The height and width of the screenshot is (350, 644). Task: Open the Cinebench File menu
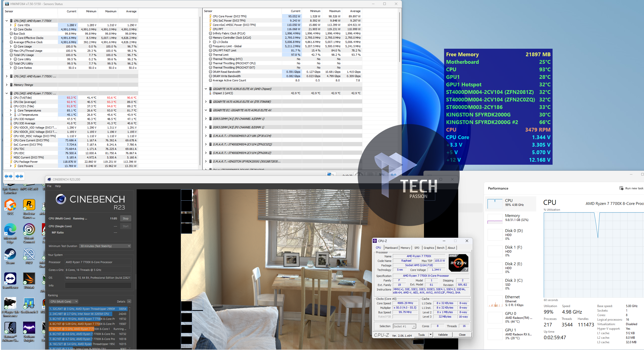point(49,186)
